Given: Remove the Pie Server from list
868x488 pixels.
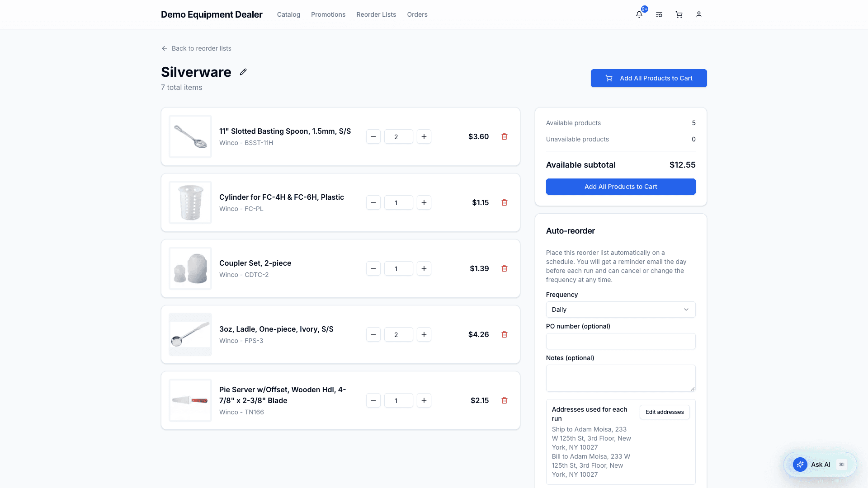Looking at the screenshot, I should coord(505,400).
